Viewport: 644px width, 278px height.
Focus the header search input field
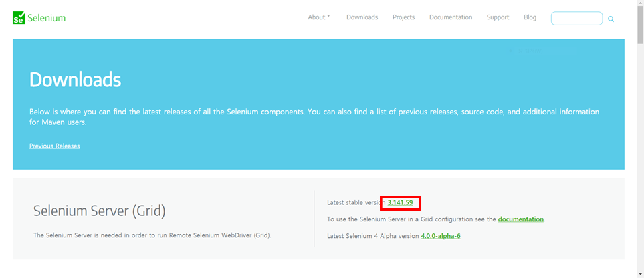click(x=576, y=19)
